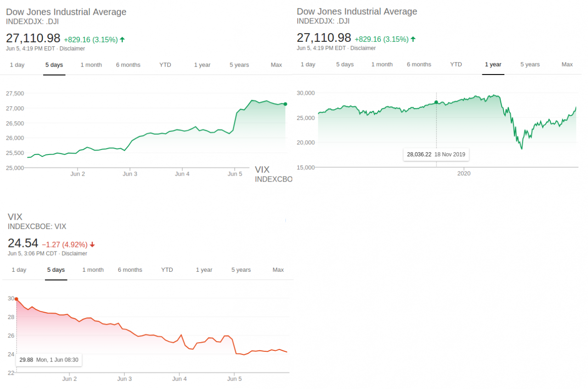Screen dimensions: 588x389
Task: Click the green up arrow in the left Dow panel
Action: click(x=122, y=40)
